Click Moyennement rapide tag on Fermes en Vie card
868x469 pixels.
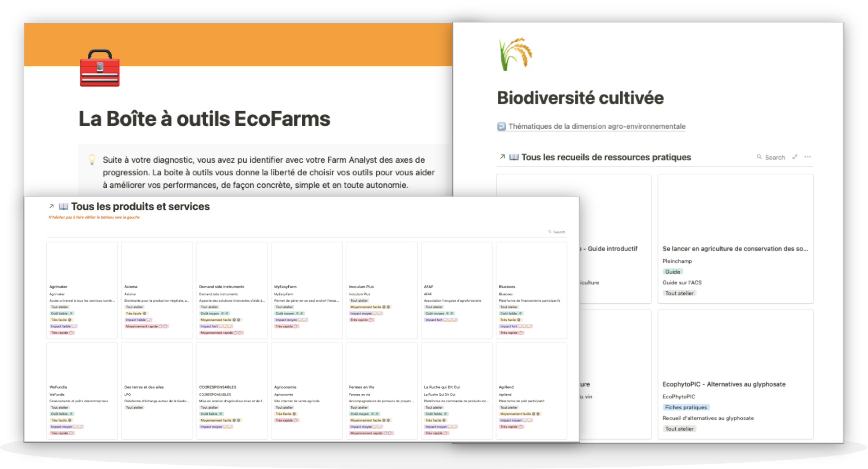pyautogui.click(x=371, y=433)
